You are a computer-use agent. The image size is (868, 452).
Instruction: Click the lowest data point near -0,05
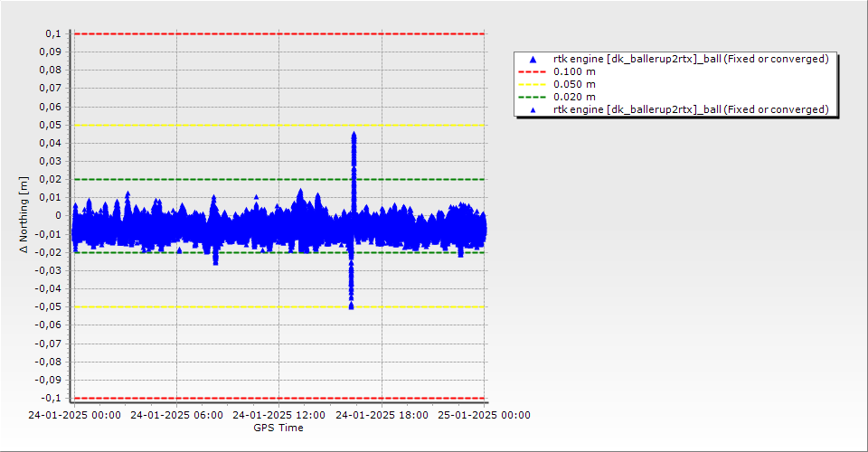pyautogui.click(x=351, y=306)
